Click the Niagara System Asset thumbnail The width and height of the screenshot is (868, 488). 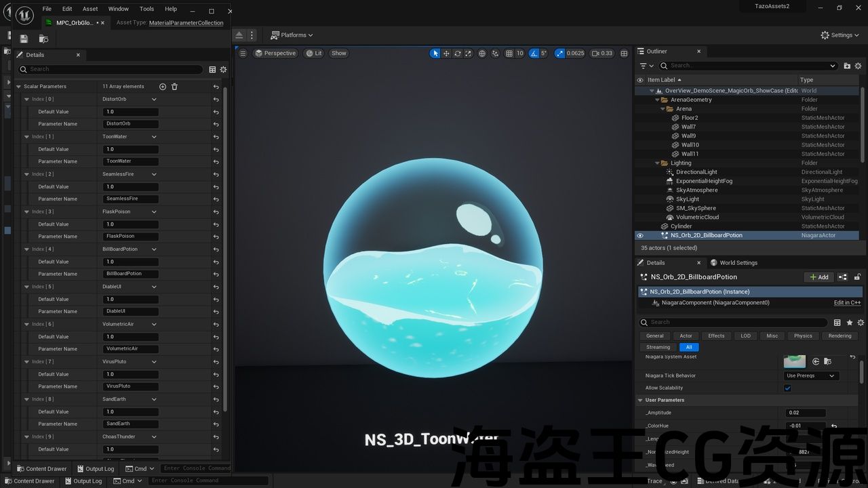coord(794,361)
